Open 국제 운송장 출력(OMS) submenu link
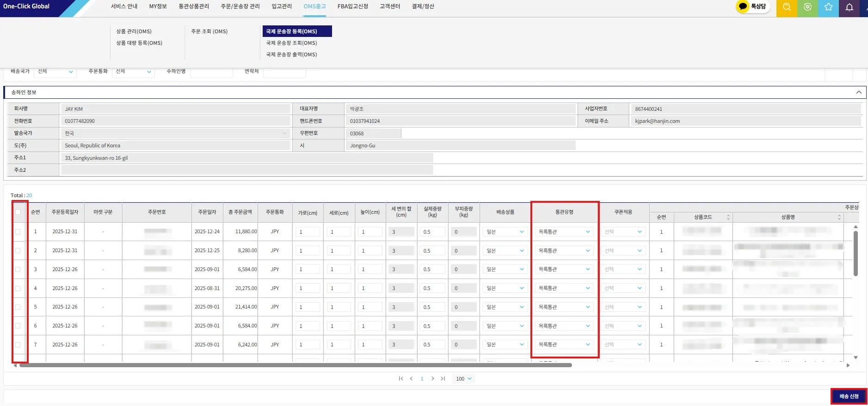Image resolution: width=868 pixels, height=406 pixels. click(x=291, y=55)
